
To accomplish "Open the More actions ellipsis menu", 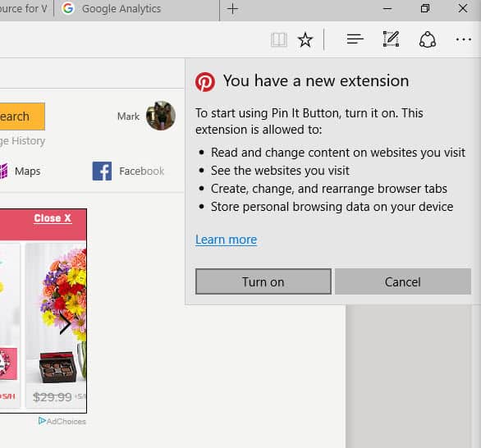I will pyautogui.click(x=463, y=39).
